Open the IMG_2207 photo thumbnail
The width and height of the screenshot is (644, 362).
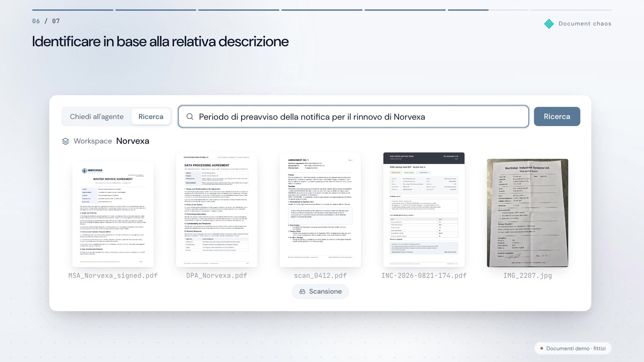(528, 213)
